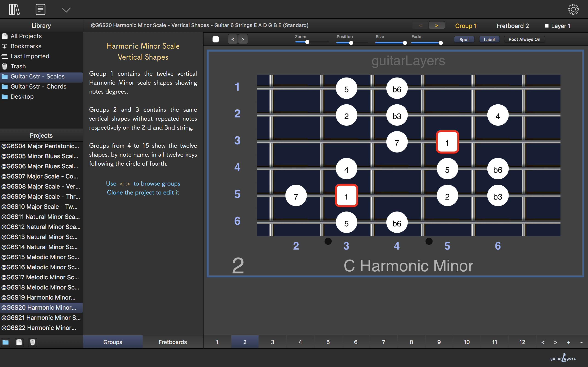
Task: Toggle the Label display button
Action: point(489,39)
